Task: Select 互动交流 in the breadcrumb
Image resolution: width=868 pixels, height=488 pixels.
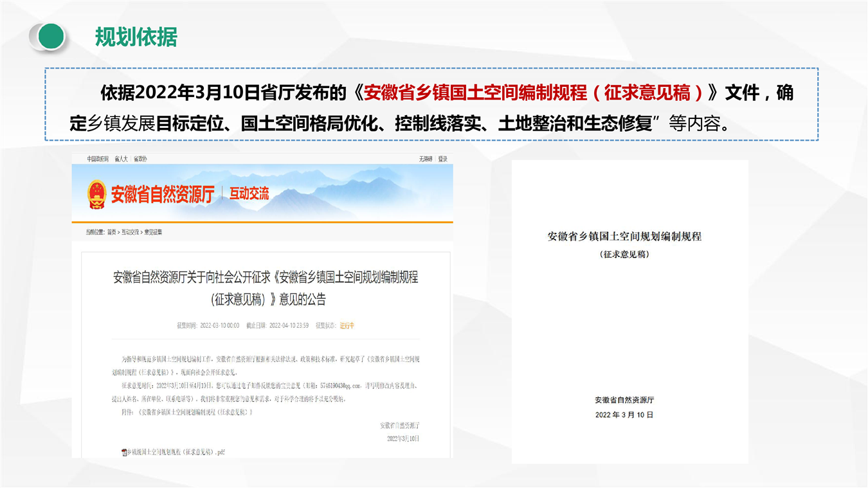Action: click(131, 231)
